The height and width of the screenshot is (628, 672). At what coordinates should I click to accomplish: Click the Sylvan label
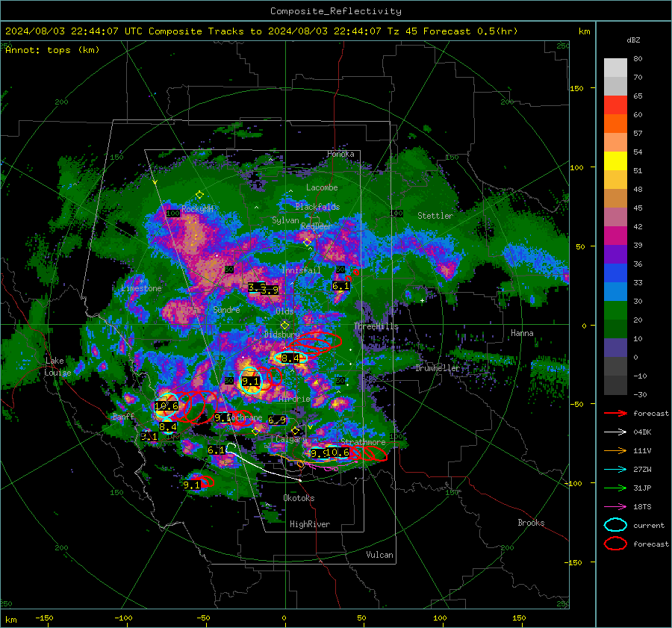click(x=285, y=220)
